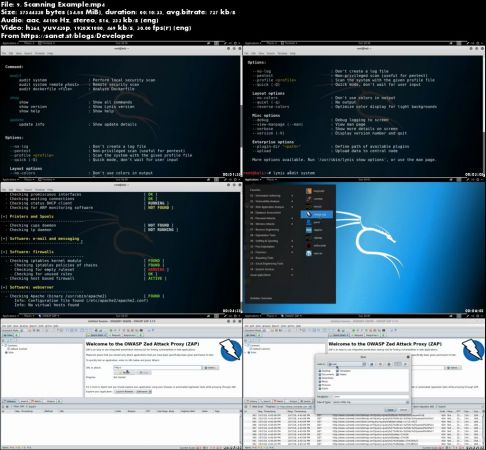Expand 14 System Services submenu arrow
This screenshot has height=450, width=486.
pos(292,269)
